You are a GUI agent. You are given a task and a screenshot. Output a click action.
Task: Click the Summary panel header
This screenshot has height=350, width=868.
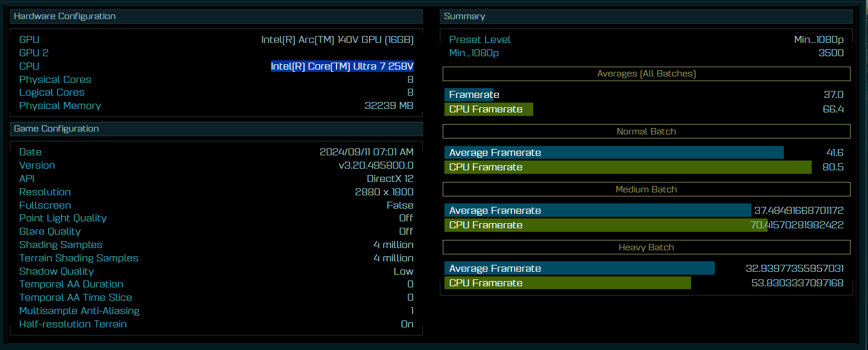(464, 16)
